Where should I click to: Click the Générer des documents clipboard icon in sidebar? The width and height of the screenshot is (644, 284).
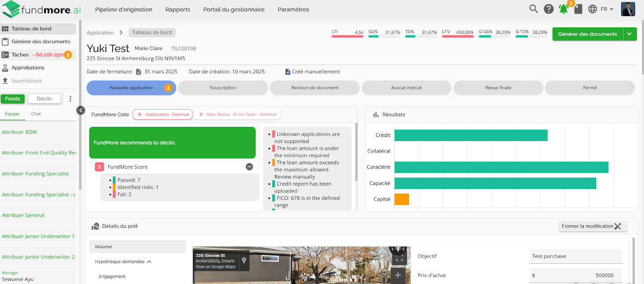click(5, 41)
